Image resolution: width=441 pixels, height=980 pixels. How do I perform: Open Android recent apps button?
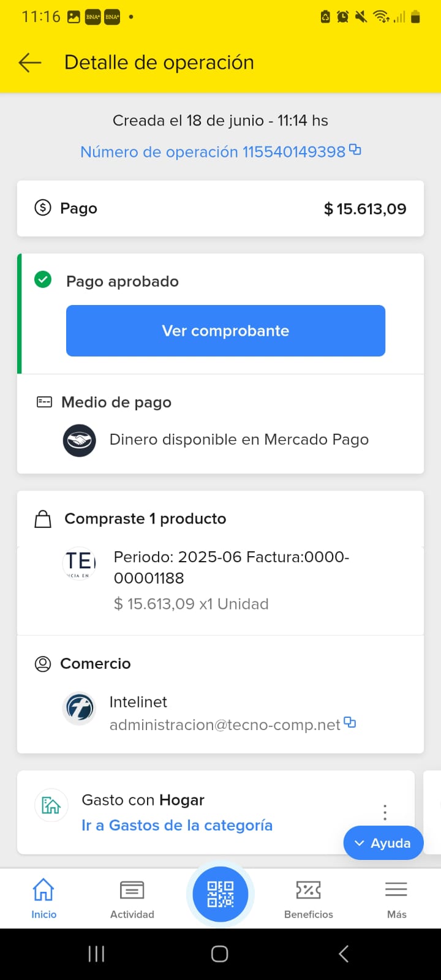coord(96,954)
